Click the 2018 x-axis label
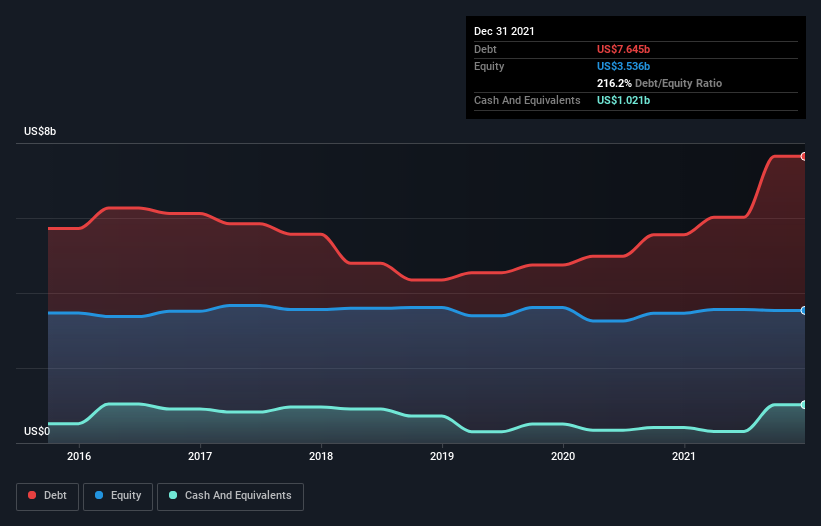821x526 pixels. [x=321, y=456]
